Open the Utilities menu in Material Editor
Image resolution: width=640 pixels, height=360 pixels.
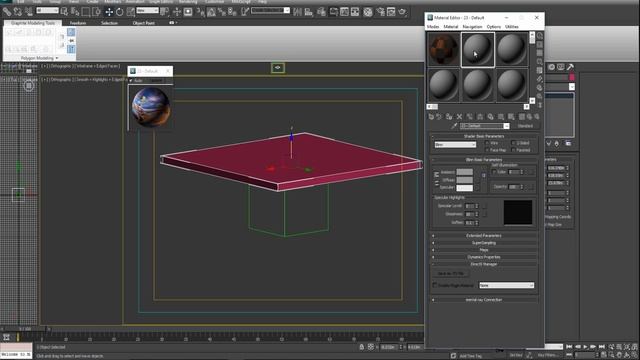coord(512,27)
